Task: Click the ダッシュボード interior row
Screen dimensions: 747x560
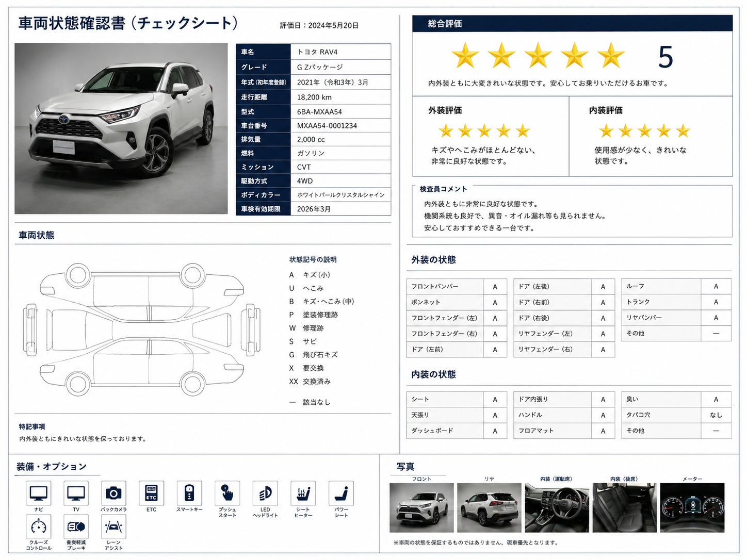Action: (x=457, y=431)
